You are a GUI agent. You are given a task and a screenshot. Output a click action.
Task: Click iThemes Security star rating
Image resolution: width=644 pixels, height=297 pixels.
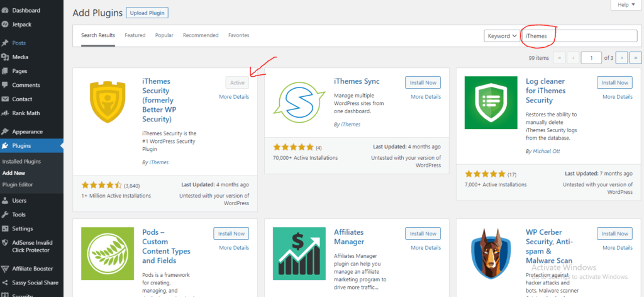click(x=101, y=185)
